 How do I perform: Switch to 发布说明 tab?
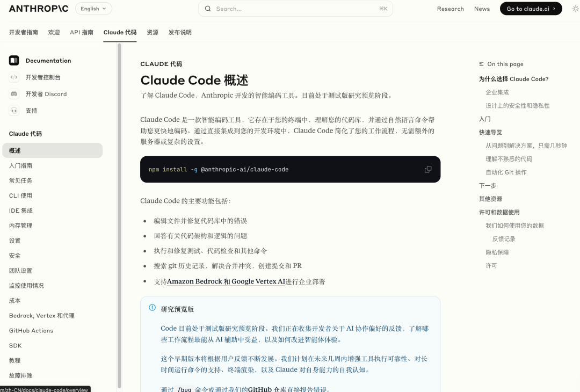click(x=180, y=32)
